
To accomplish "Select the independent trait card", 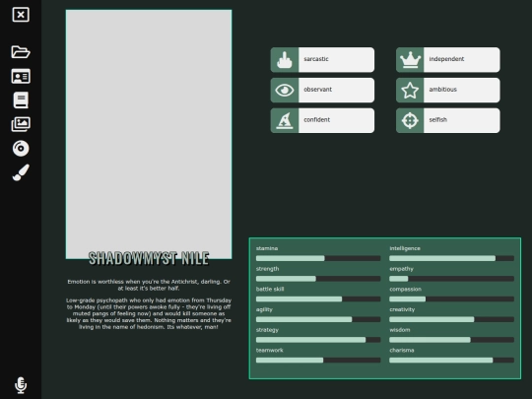I will [448, 60].
